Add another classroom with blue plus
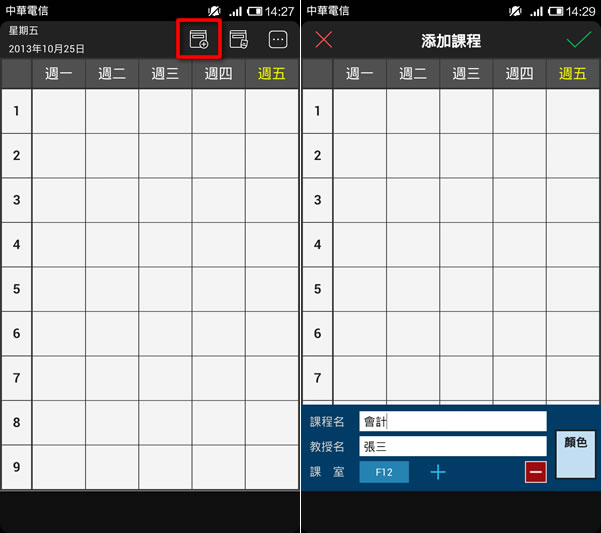Image resolution: width=601 pixels, height=533 pixels. 438,472
